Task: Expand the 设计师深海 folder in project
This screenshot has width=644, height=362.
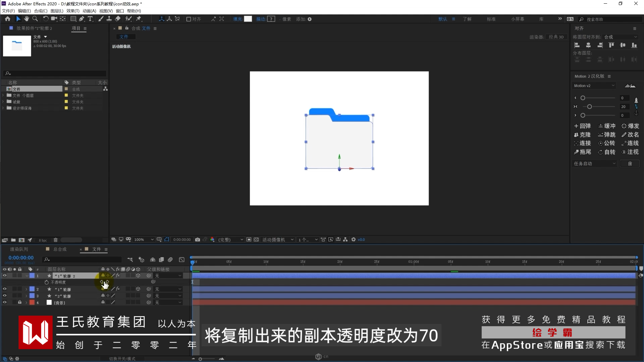Action: (3, 108)
